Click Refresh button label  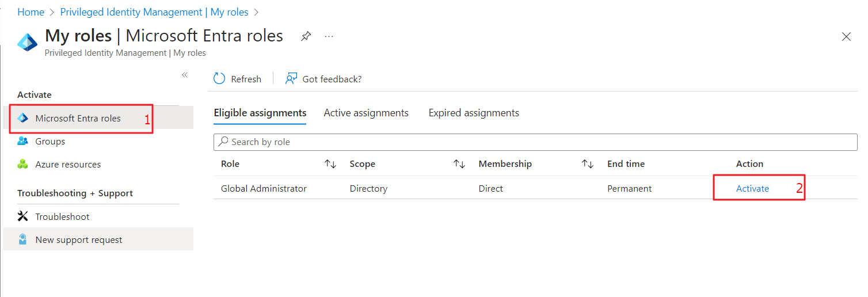[246, 79]
